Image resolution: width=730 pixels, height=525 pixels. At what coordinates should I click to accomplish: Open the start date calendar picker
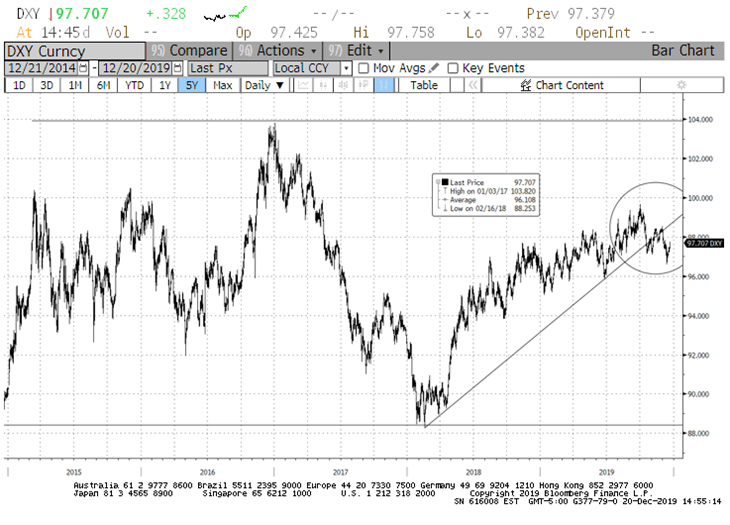pos(82,68)
